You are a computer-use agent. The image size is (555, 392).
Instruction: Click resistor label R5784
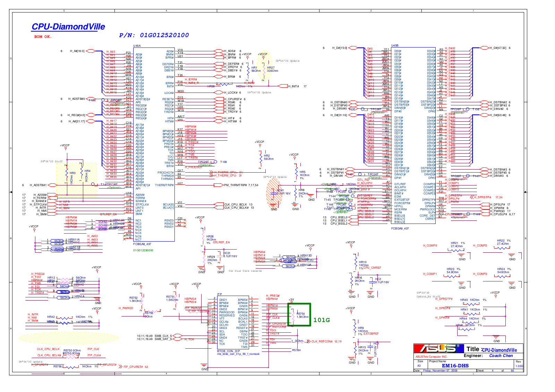296,350
